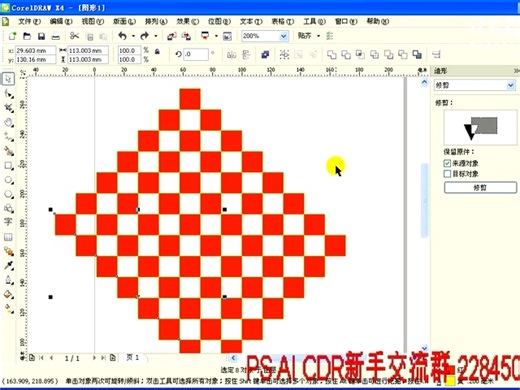520x390 pixels.
Task: Select the Table tool
Action: point(8,237)
